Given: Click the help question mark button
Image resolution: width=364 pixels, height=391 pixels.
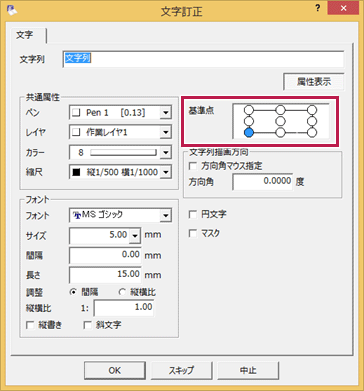Looking at the screenshot, I should click(x=318, y=8).
